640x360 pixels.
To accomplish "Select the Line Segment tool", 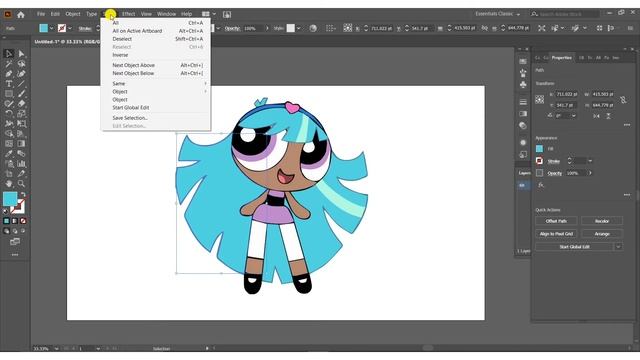I will coord(22,84).
